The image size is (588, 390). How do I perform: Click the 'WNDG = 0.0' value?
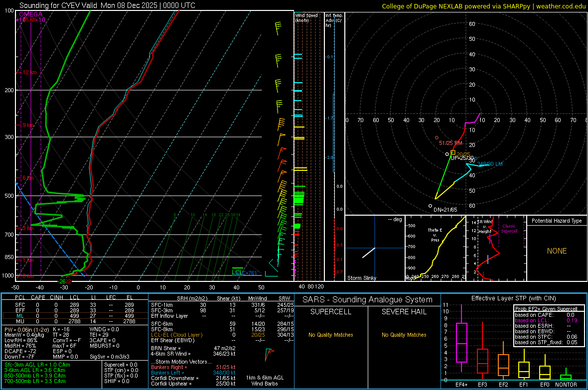tap(104, 329)
